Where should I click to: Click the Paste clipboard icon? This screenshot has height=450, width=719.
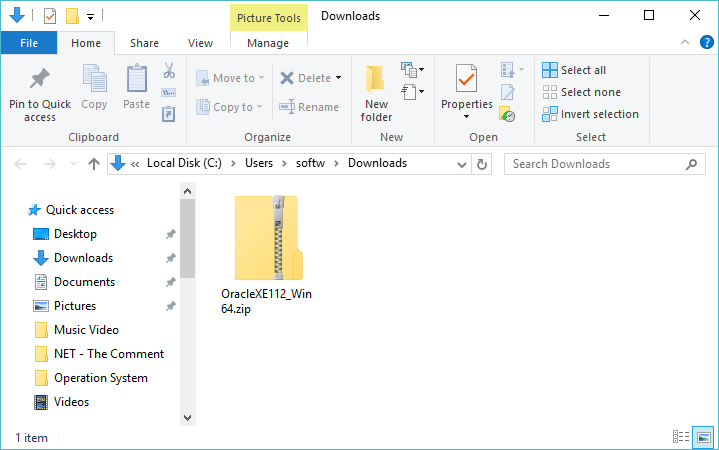(137, 78)
